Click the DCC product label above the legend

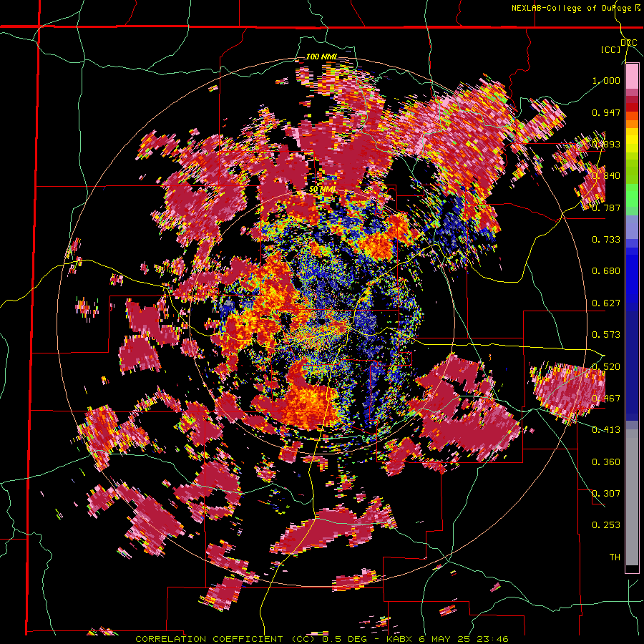pyautogui.click(x=629, y=43)
